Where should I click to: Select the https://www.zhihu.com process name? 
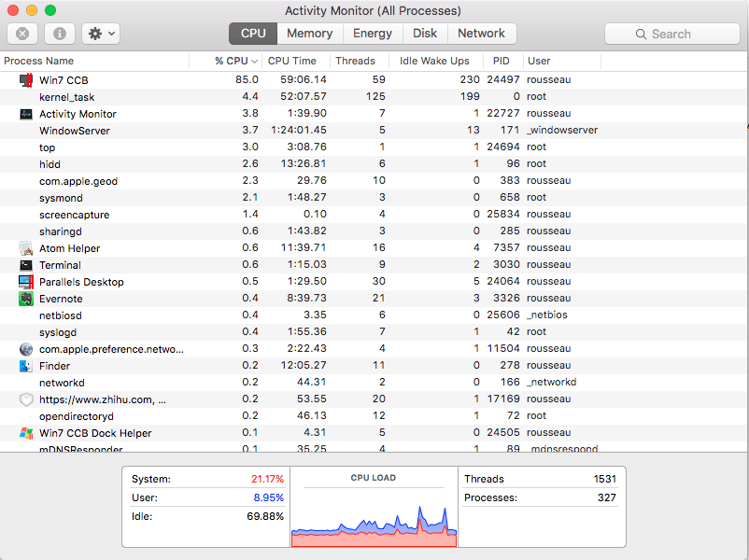pos(103,399)
